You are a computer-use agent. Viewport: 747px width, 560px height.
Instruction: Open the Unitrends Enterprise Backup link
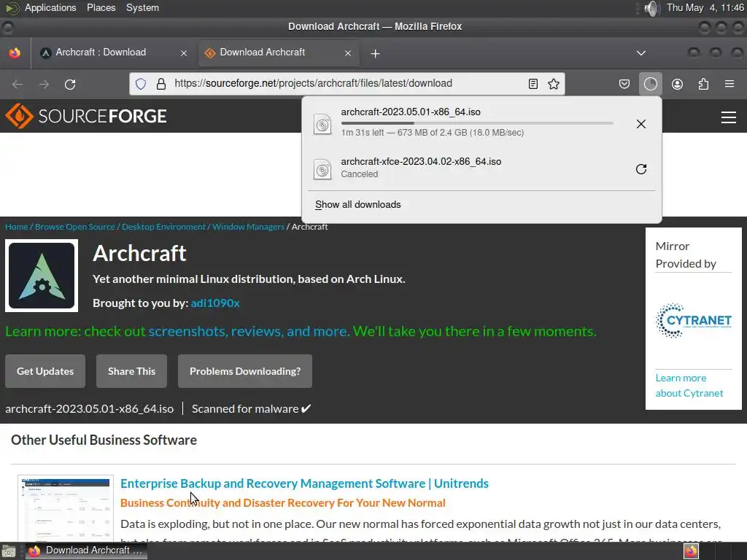(304, 483)
